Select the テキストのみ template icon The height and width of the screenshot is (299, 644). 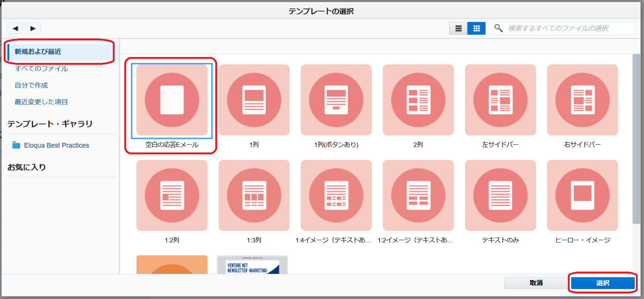[500, 195]
